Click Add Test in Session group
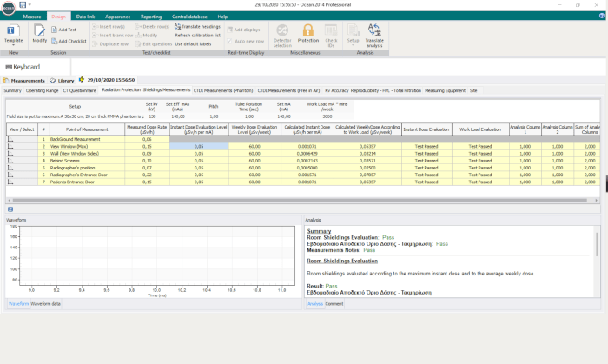Screen dimensions: 608x364 tap(66, 30)
